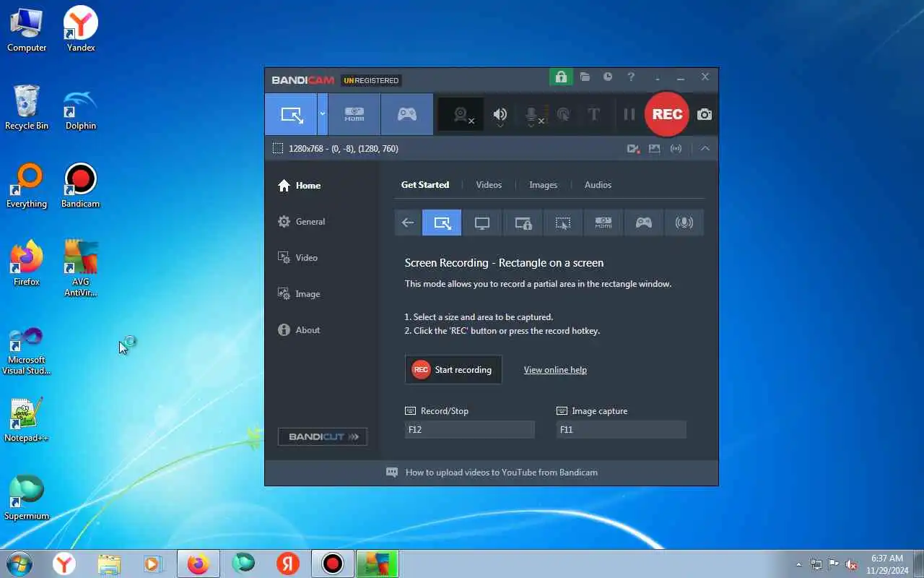
Task: Open the About section
Action: tap(299, 329)
